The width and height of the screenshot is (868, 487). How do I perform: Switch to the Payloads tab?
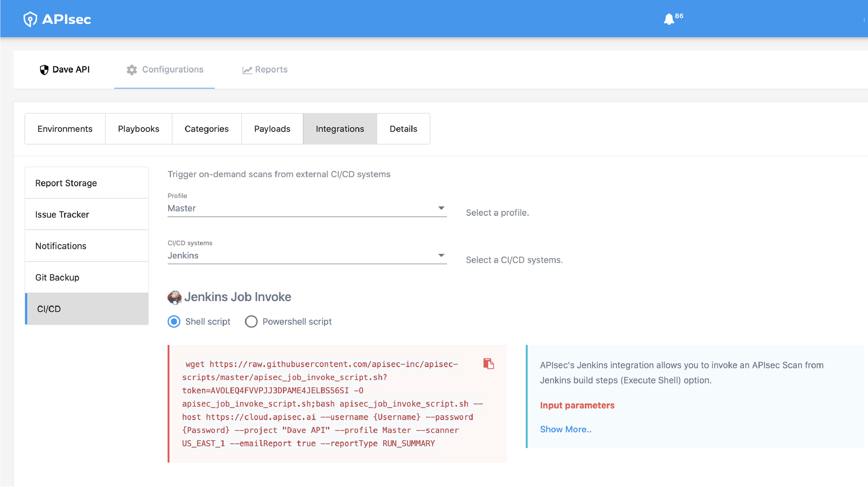[x=272, y=129]
